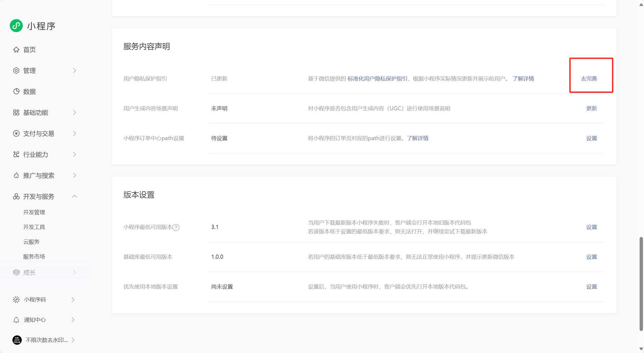Image resolution: width=644 pixels, height=353 pixels.
Task: Click 设置 for 基础库最低可用版本
Action: 591,257
